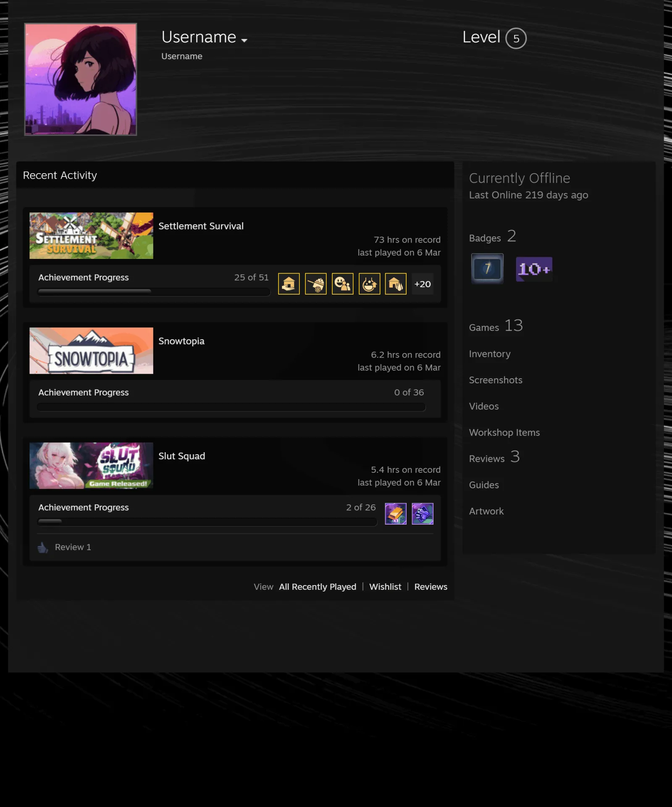Open the Artwork page
672x807 pixels.
pos(486,511)
